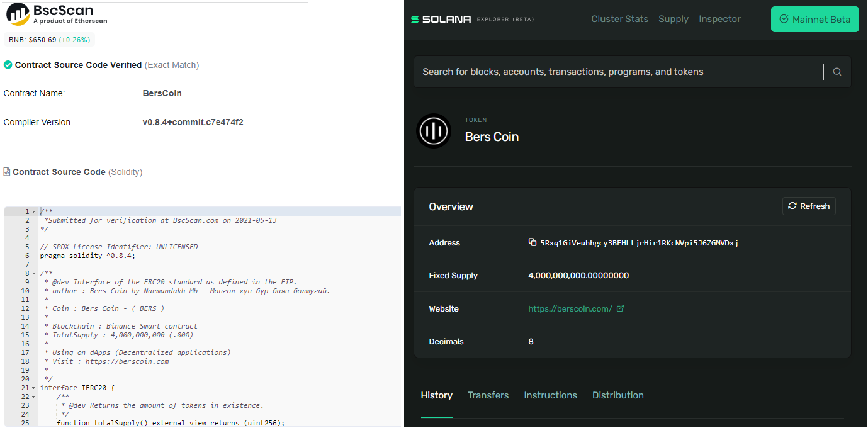Click the search magnifier icon

pyautogui.click(x=837, y=72)
